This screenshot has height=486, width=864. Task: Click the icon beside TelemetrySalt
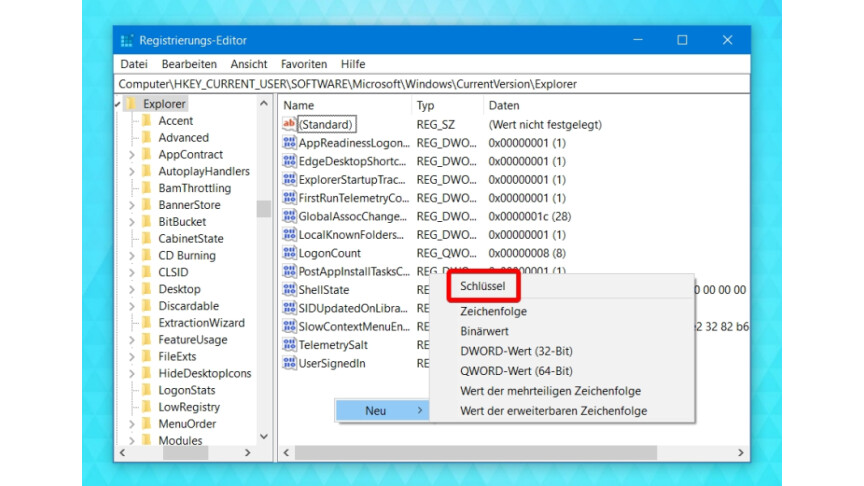(x=289, y=344)
